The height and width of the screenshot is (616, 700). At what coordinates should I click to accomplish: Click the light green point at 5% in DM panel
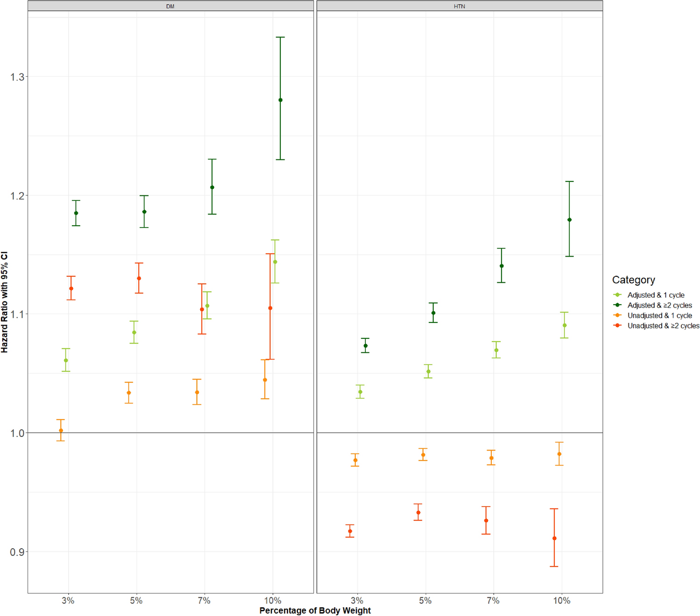[134, 333]
